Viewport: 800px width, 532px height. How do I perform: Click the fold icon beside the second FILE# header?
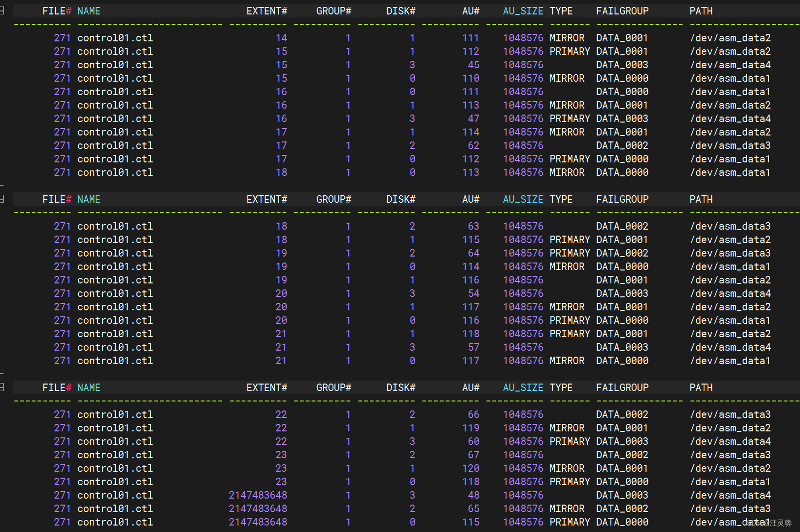pyautogui.click(x=2, y=199)
